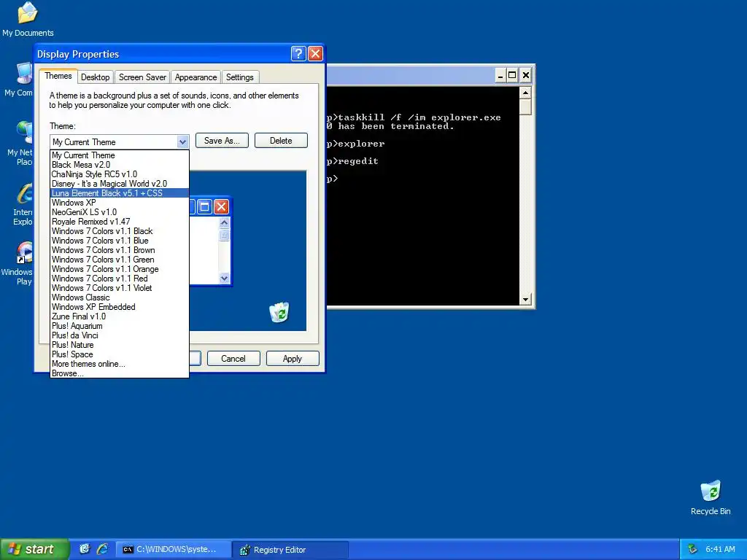Open My Network Places desktop icon
Image resolution: width=747 pixels, height=560 pixels.
click(x=20, y=144)
